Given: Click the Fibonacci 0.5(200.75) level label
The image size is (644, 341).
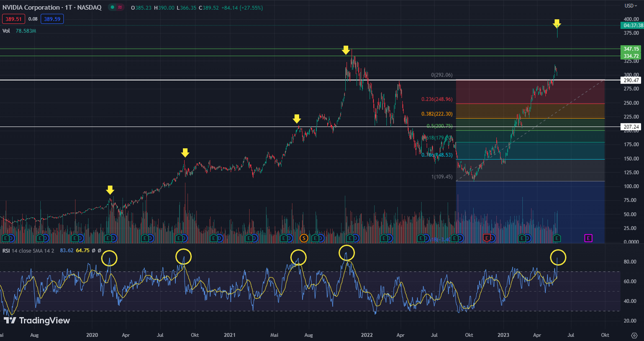Looking at the screenshot, I should tap(439, 126).
